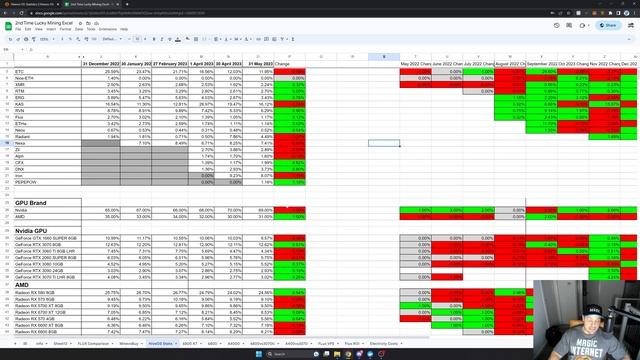
Task: Reload the page in the browser
Action: point(21,13)
